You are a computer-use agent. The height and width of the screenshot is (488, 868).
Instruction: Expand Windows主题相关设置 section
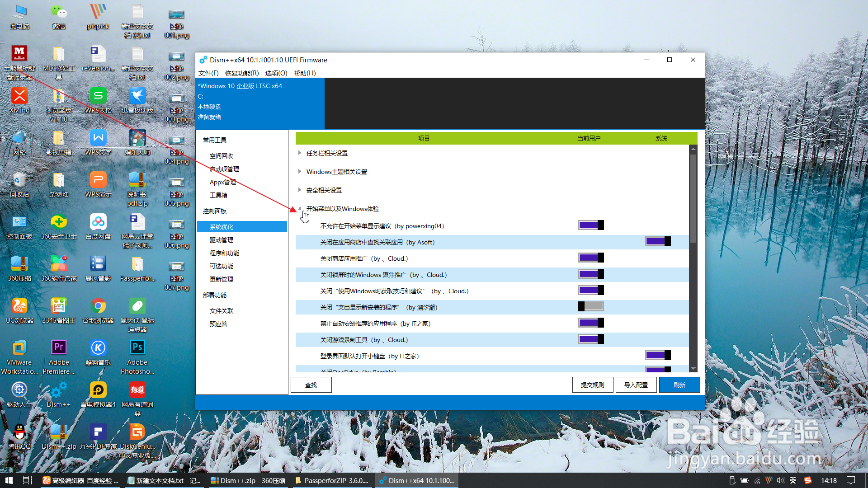(x=300, y=171)
